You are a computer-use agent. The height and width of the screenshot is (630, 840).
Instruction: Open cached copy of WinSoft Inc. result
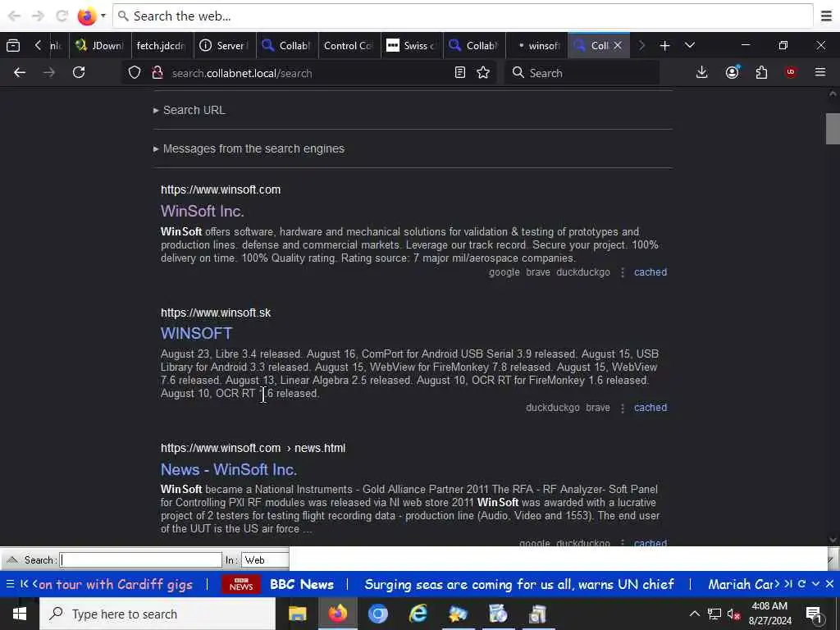coord(651,272)
